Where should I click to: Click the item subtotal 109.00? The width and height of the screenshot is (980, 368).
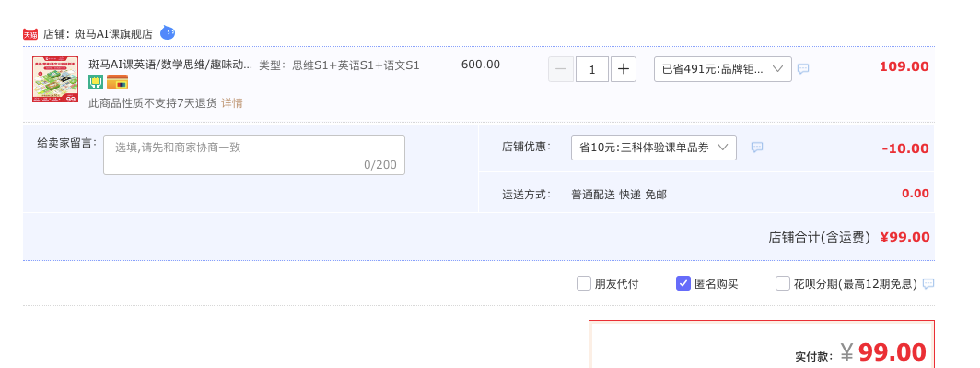tap(904, 66)
